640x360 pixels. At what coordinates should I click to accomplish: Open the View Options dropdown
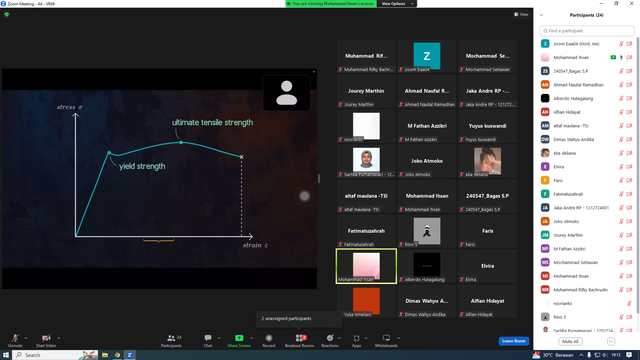397,4
